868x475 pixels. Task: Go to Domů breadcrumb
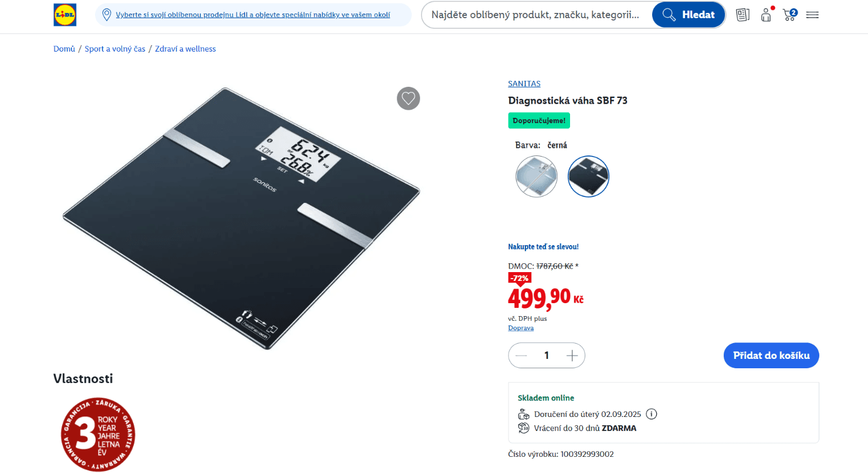pyautogui.click(x=65, y=49)
